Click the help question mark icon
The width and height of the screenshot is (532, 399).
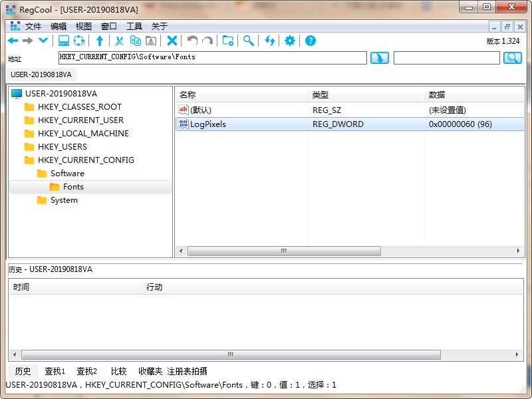coord(311,41)
